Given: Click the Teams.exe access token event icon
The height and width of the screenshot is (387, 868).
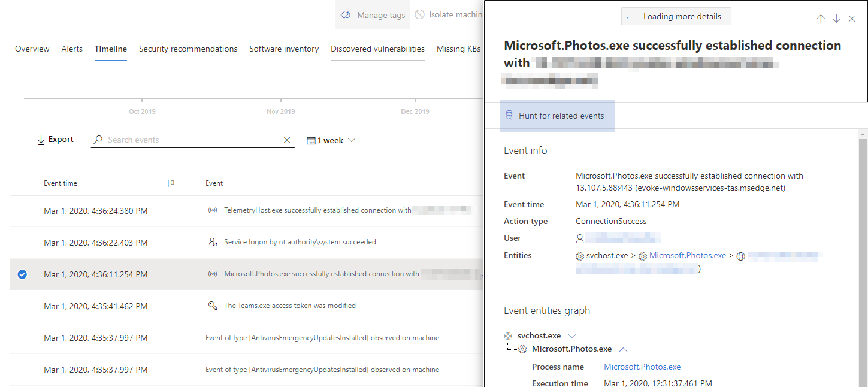Looking at the screenshot, I should pyautogui.click(x=212, y=306).
